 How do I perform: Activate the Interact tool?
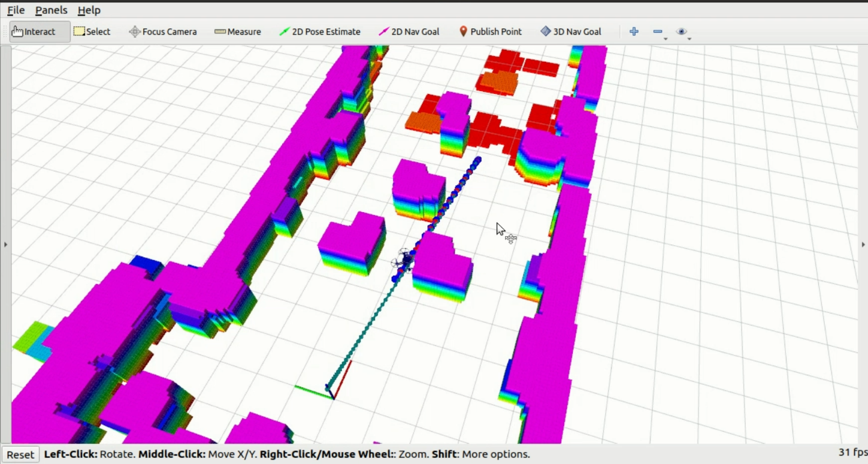(x=40, y=32)
